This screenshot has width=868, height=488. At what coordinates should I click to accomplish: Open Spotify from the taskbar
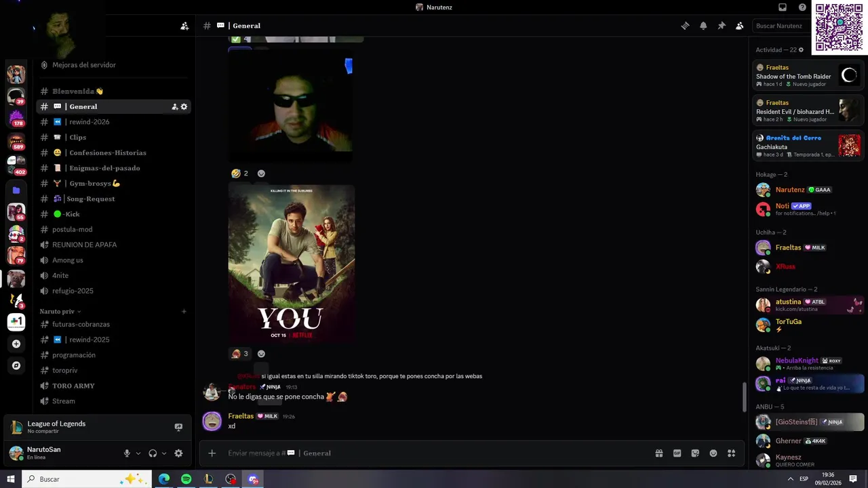click(186, 479)
